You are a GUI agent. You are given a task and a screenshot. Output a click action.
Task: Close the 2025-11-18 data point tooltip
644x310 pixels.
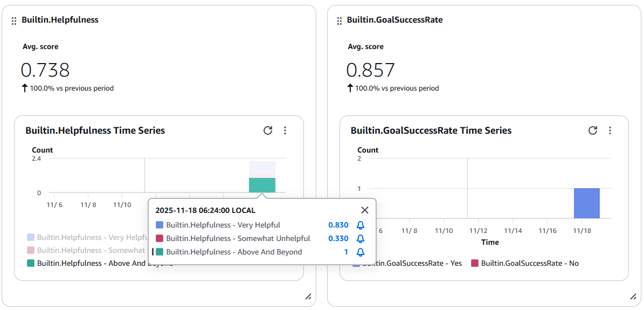[365, 210]
